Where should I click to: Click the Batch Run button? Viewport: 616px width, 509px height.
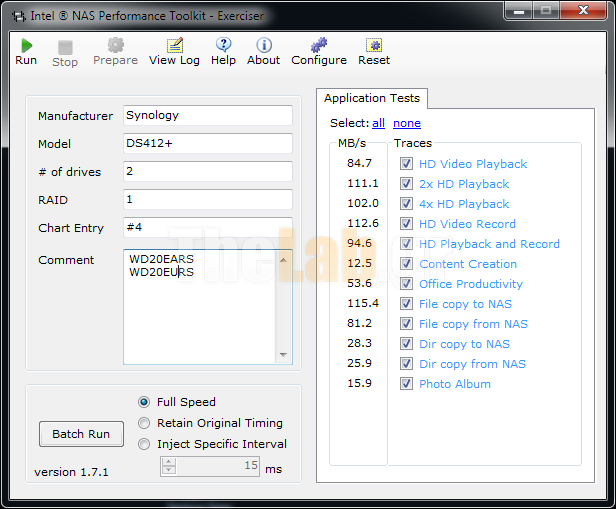[x=81, y=434]
